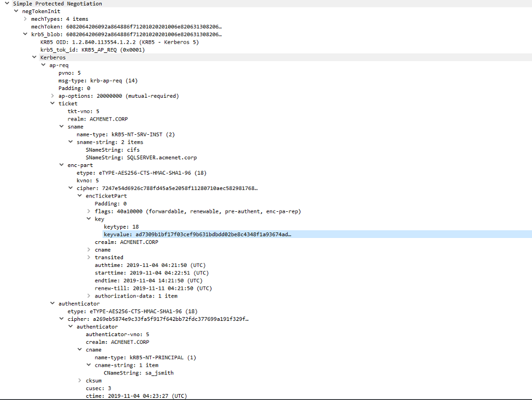Select the SQLSERVER.acmenet.corp SNameString row

[x=141, y=158]
